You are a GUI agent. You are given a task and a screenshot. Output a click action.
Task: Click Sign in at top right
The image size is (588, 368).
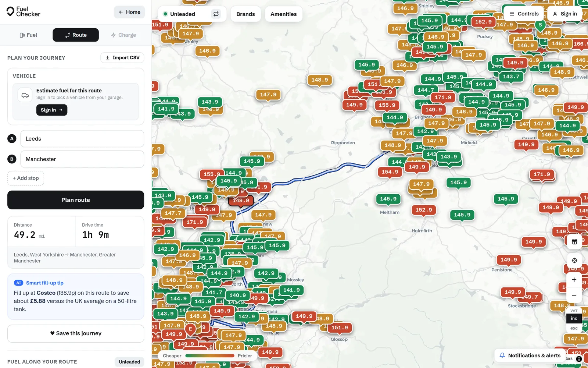click(565, 14)
